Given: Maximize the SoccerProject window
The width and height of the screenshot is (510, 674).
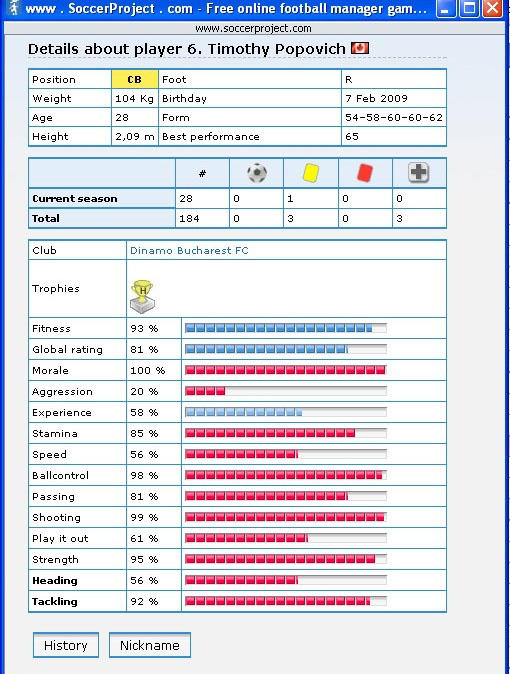Looking at the screenshot, I should [x=469, y=8].
